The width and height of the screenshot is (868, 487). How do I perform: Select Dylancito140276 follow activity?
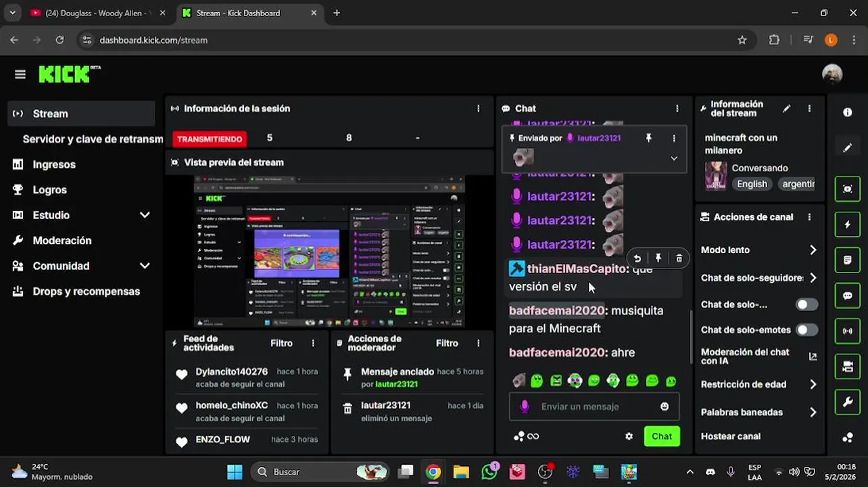tap(247, 377)
